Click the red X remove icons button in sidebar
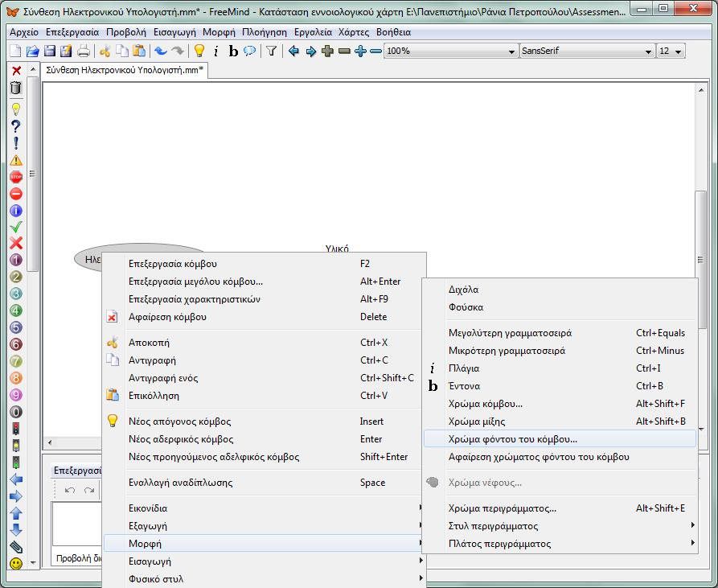 pos(17,71)
